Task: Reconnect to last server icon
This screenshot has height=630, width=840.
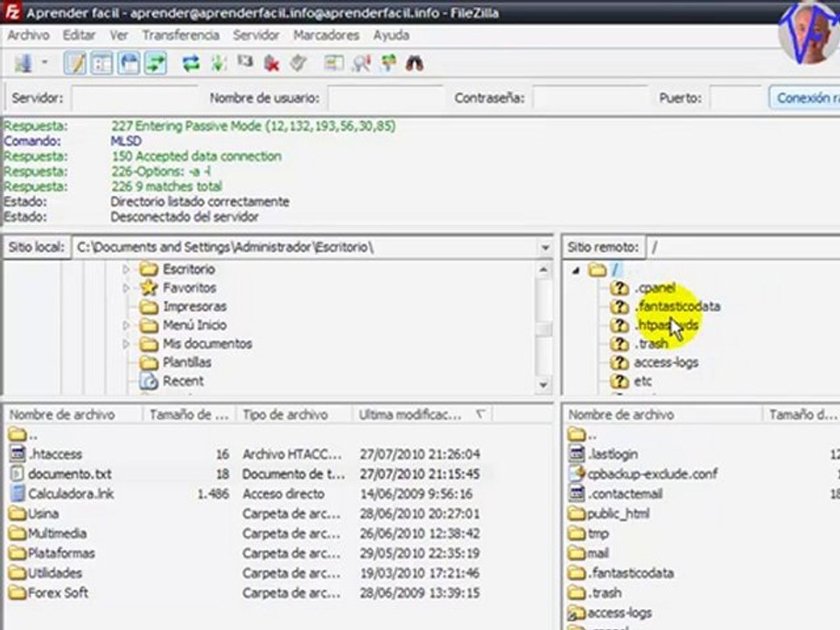Action: tap(298, 64)
